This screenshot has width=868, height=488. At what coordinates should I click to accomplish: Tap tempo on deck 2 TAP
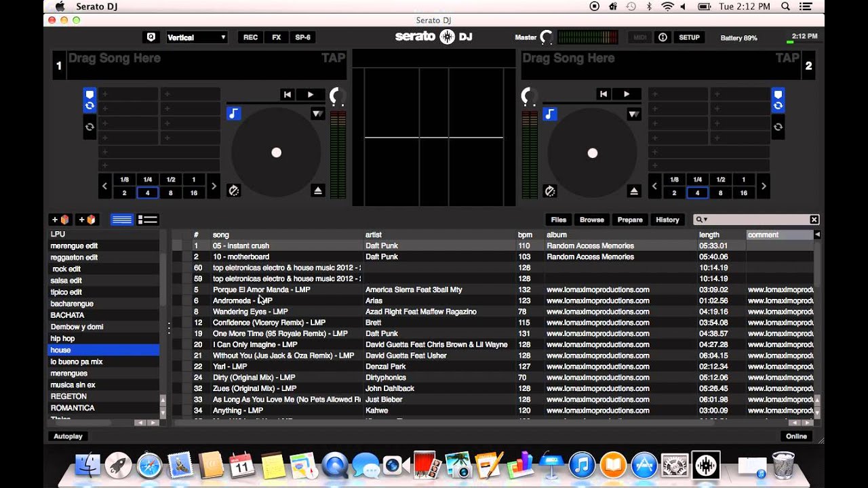(787, 58)
